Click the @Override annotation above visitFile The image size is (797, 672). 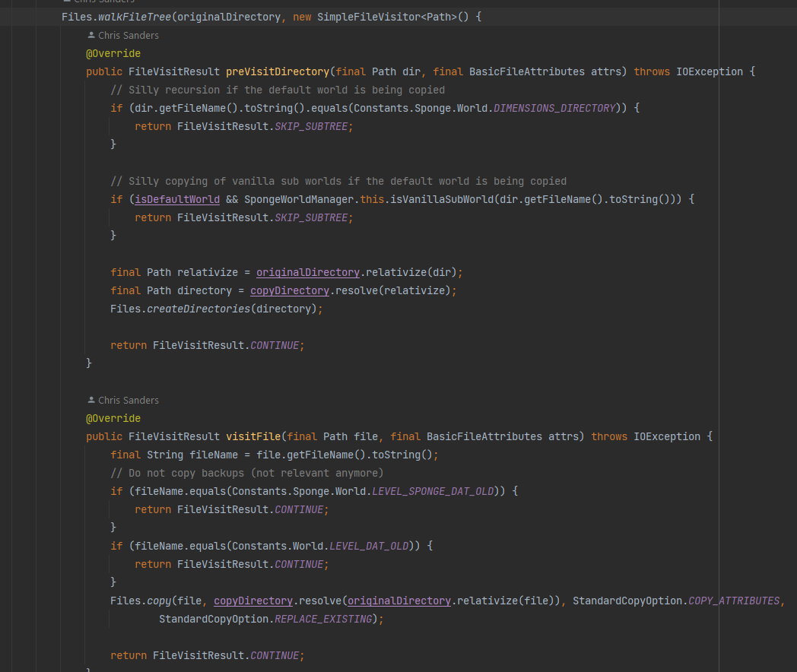[113, 418]
